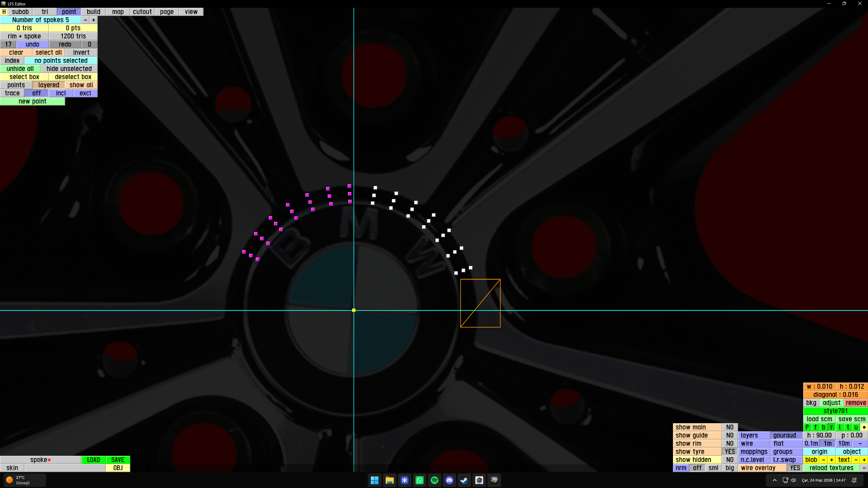Switch shading to gouraud
Viewport: 868px width, 488px height.
tap(787, 435)
